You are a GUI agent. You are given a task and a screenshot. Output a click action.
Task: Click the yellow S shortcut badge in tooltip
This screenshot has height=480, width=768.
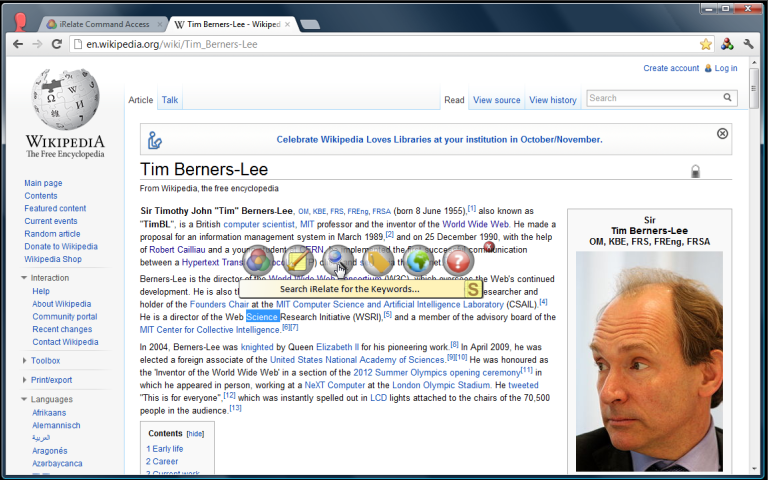click(473, 289)
